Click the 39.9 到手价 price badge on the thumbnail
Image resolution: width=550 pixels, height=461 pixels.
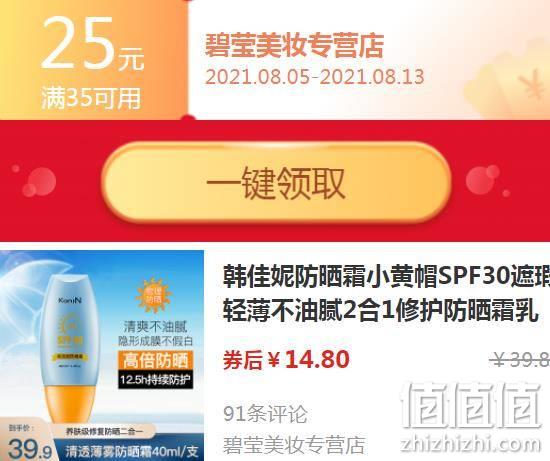tap(26, 443)
